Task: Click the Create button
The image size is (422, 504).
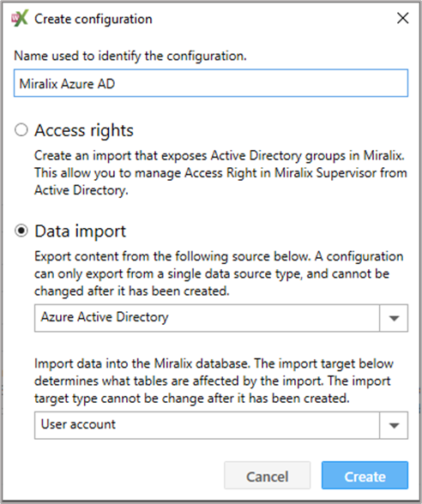Action: (x=365, y=476)
